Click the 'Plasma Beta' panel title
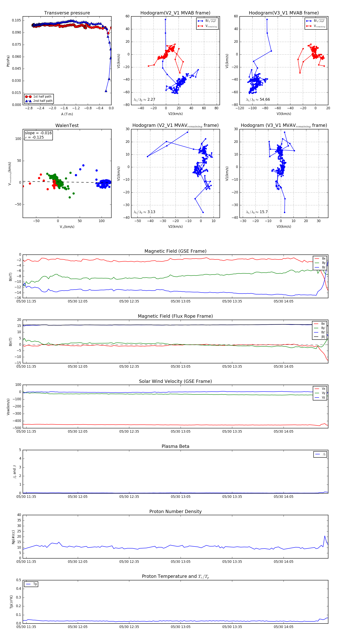The width and height of the screenshot is (351, 644). tap(175, 447)
